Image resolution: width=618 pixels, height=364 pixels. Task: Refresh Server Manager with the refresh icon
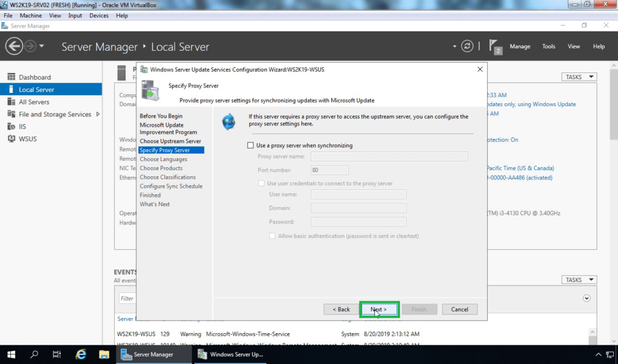(x=467, y=46)
